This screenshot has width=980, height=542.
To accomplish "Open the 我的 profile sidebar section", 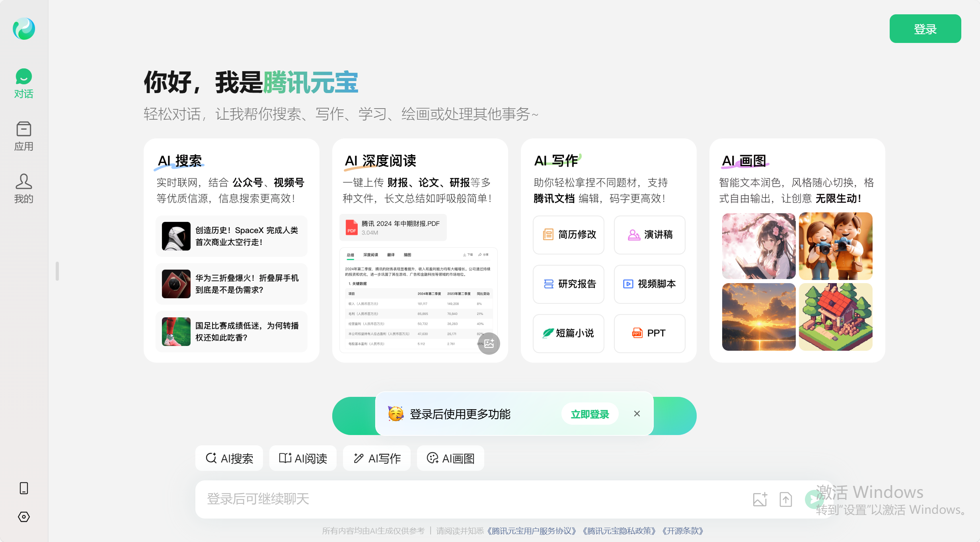I will tap(24, 188).
